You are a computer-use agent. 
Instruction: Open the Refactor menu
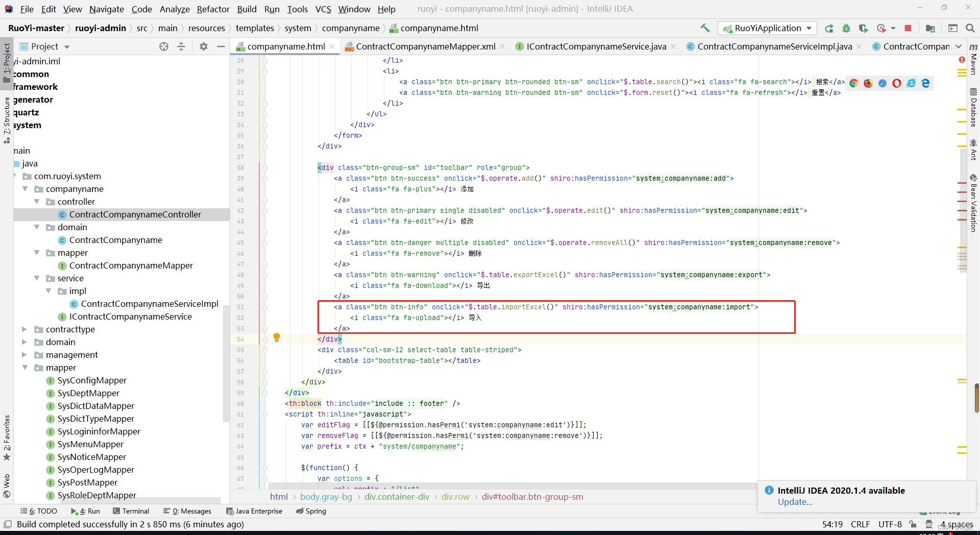click(213, 9)
